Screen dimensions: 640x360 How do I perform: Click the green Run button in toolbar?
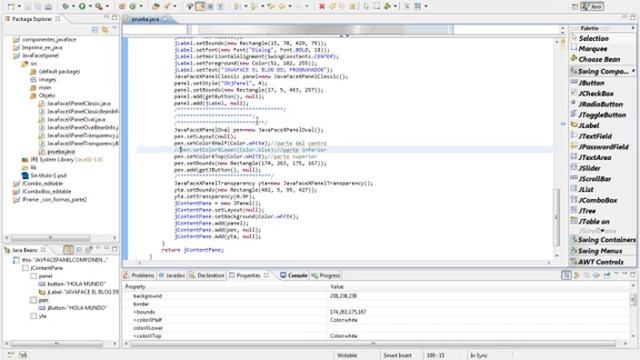point(82,6)
